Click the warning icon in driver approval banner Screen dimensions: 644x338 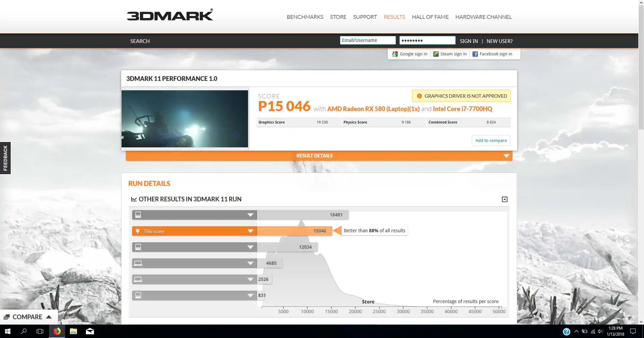(419, 96)
